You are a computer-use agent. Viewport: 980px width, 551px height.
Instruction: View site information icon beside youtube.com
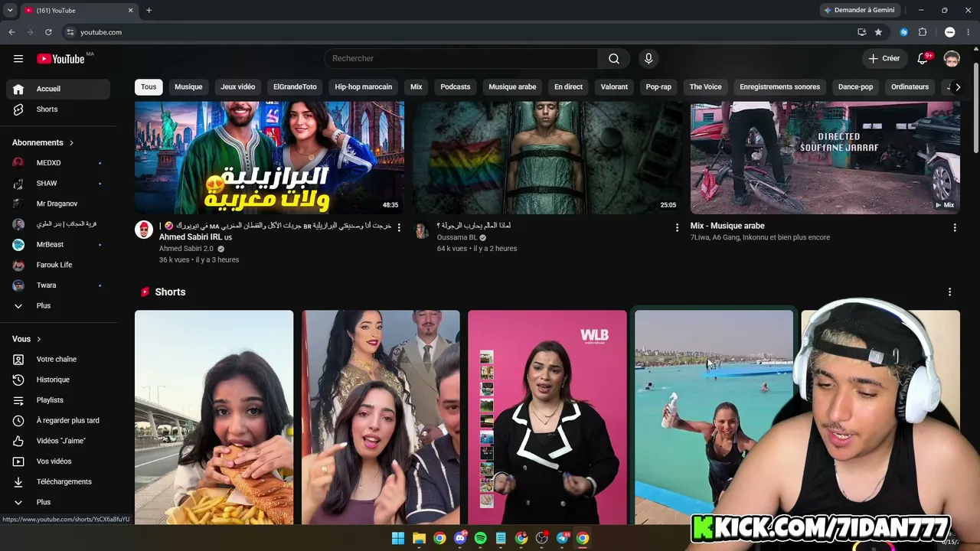(70, 32)
